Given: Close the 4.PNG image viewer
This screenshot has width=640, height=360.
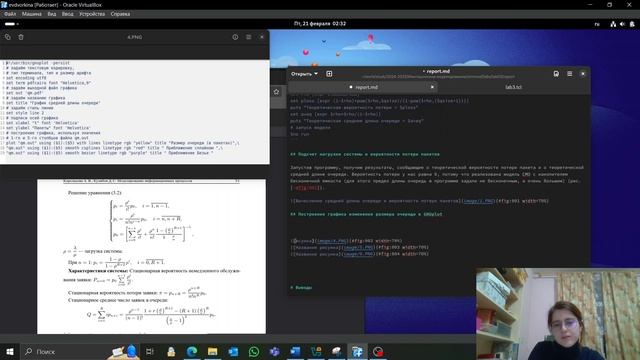Looking at the screenshot, I should (262, 37).
